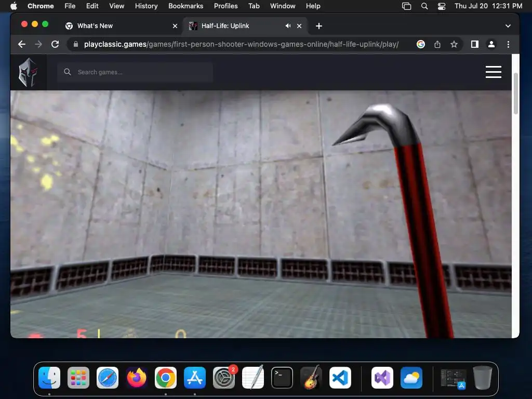Image resolution: width=532 pixels, height=399 pixels.
Task: Open TextEdit from the dock
Action: point(253,378)
